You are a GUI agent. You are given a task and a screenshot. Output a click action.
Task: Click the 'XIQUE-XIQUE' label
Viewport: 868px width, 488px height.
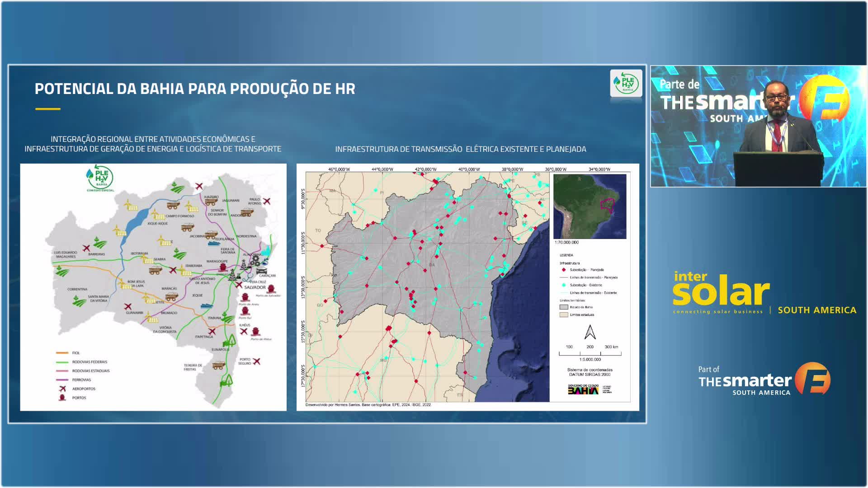[x=157, y=223]
